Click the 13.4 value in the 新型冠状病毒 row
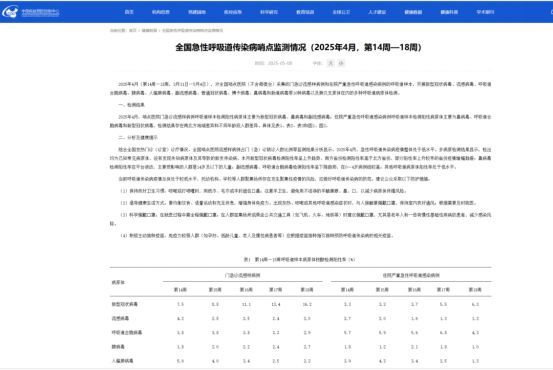This screenshot has height=370, width=553. [x=276, y=304]
